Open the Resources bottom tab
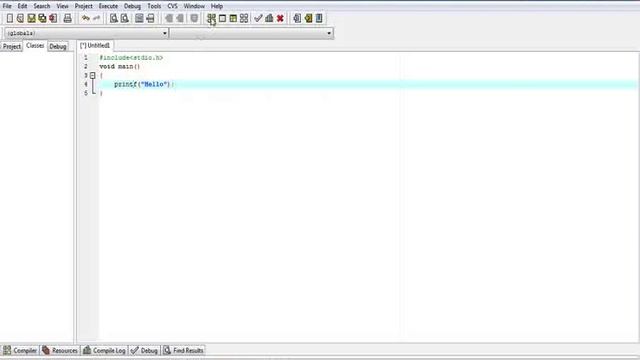Image resolution: width=640 pixels, height=360 pixels. coord(60,350)
